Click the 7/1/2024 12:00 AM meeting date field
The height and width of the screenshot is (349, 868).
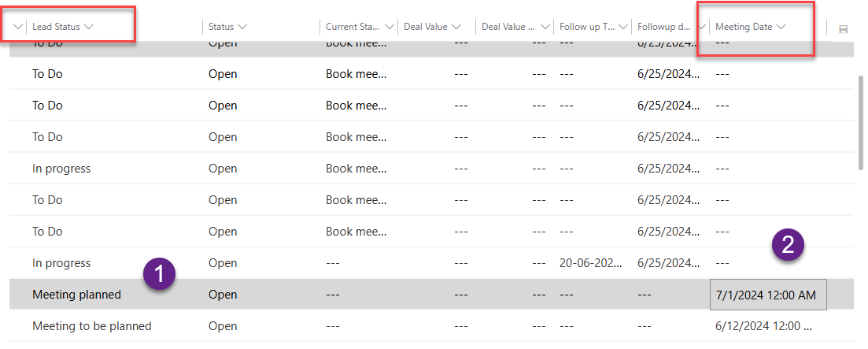[x=767, y=295]
